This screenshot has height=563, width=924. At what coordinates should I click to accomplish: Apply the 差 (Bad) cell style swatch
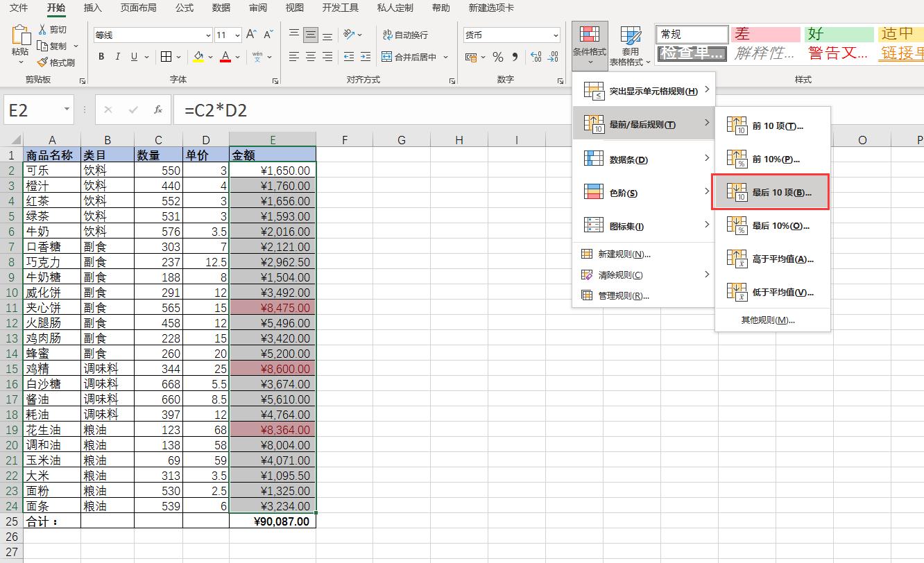766,33
